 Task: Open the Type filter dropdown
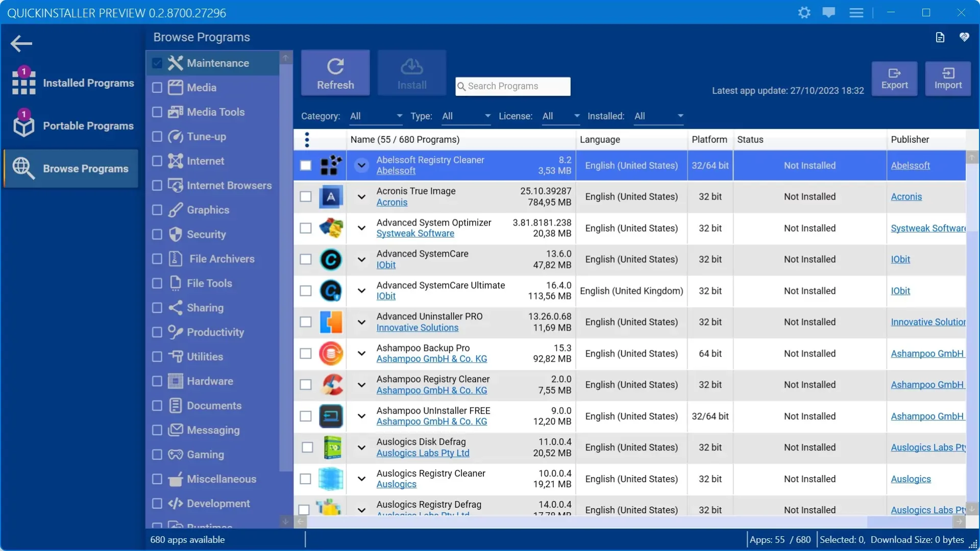point(467,116)
